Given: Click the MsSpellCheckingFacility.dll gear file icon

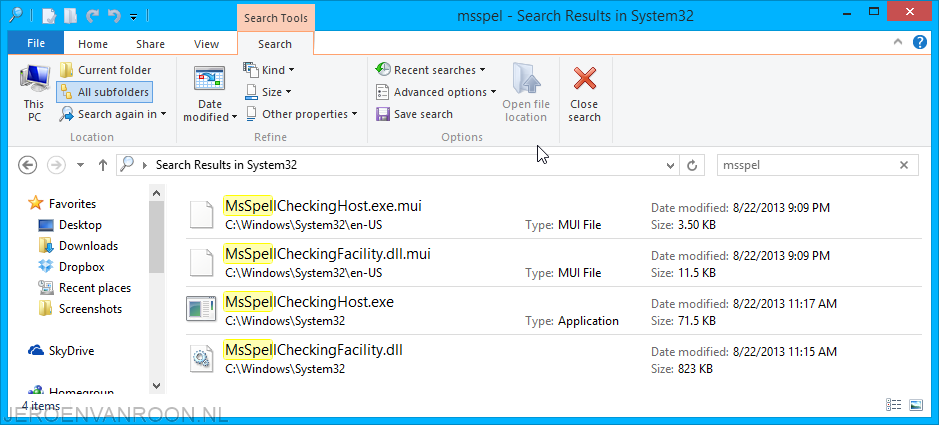Looking at the screenshot, I should coord(201,359).
